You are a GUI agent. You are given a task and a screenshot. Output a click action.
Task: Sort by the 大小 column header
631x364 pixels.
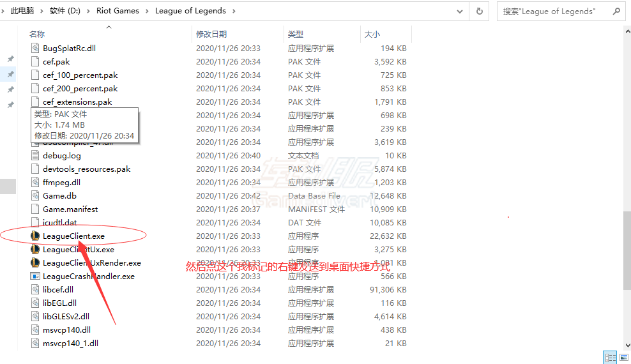[372, 34]
